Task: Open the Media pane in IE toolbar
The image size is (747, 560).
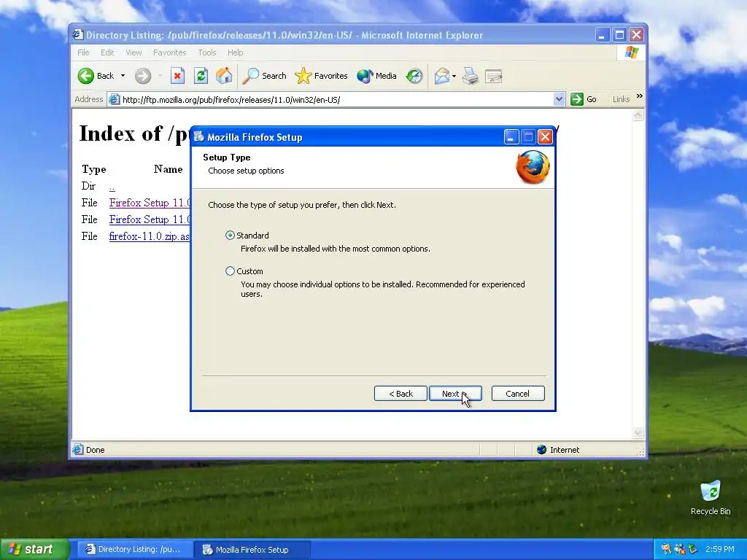Action: coord(376,76)
